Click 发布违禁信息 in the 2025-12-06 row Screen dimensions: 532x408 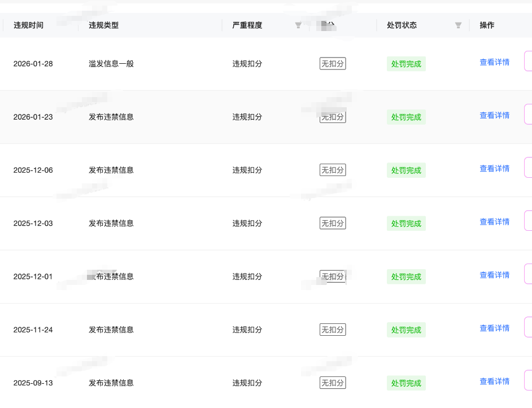click(111, 170)
